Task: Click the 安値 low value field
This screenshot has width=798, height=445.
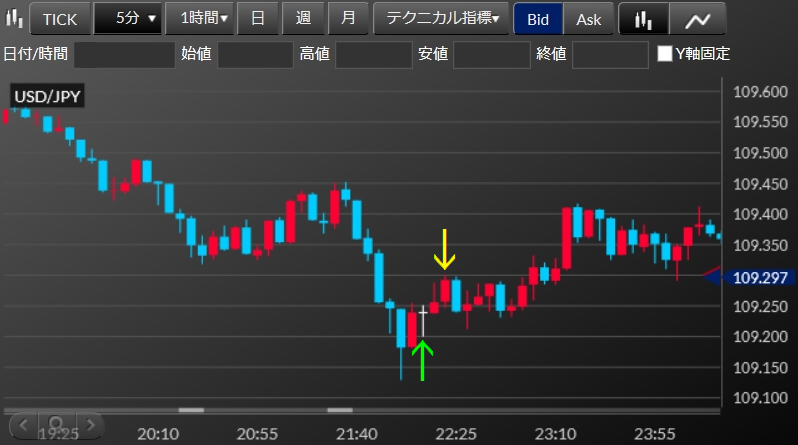Action: coord(492,54)
